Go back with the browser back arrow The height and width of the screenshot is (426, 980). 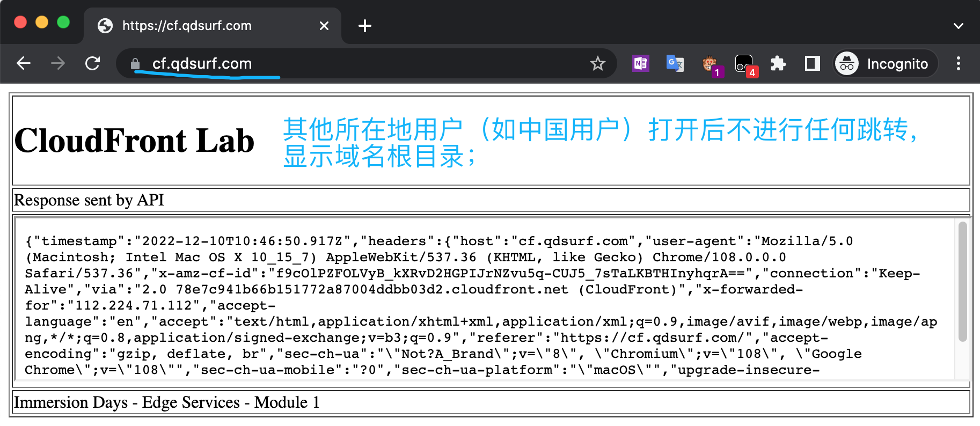point(24,63)
